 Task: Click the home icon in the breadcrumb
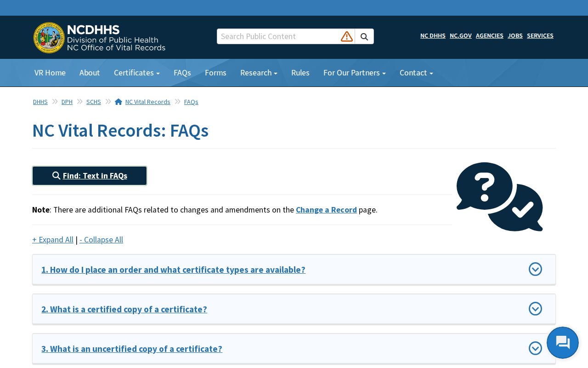[119, 102]
